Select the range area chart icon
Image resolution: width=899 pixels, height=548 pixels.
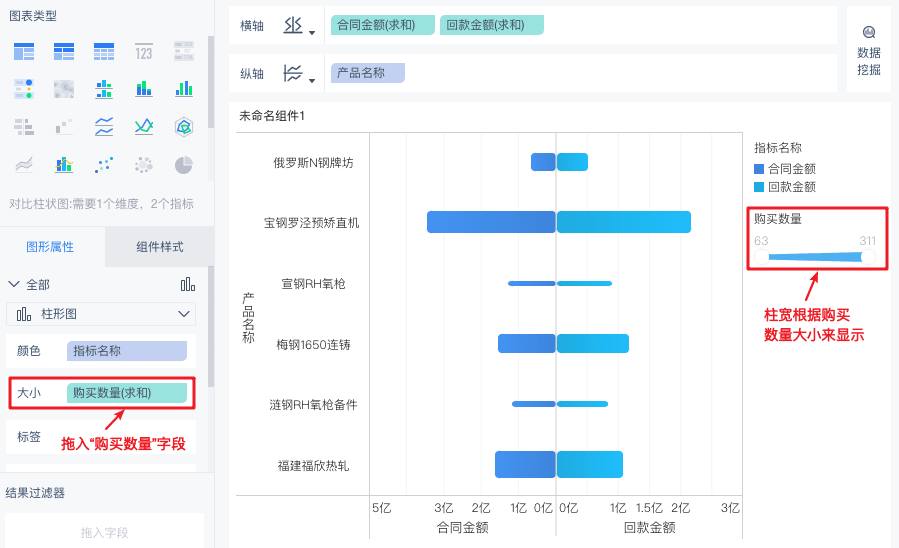point(24,165)
